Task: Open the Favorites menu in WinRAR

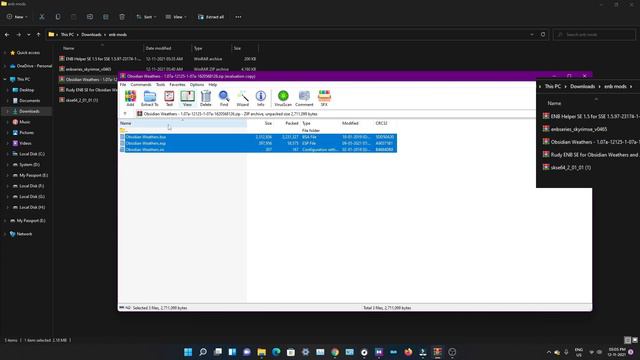Action: (177, 84)
